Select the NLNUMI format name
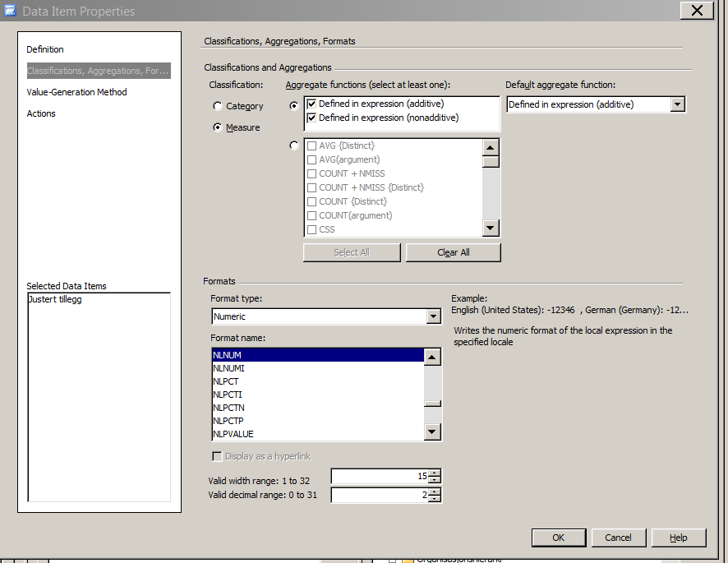This screenshot has width=728, height=563. (317, 368)
